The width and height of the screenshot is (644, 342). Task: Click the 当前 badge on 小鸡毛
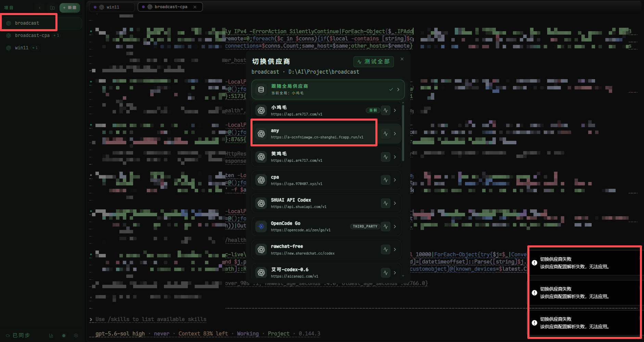(x=373, y=110)
